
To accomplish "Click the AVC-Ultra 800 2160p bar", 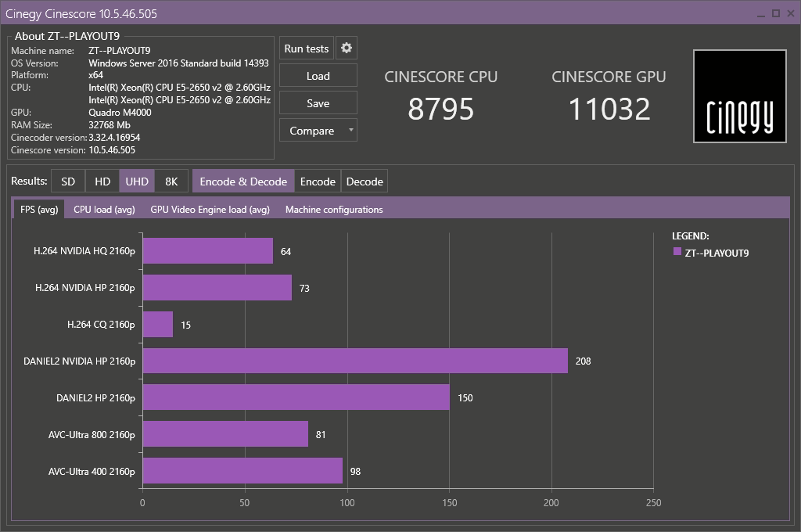I will point(226,434).
